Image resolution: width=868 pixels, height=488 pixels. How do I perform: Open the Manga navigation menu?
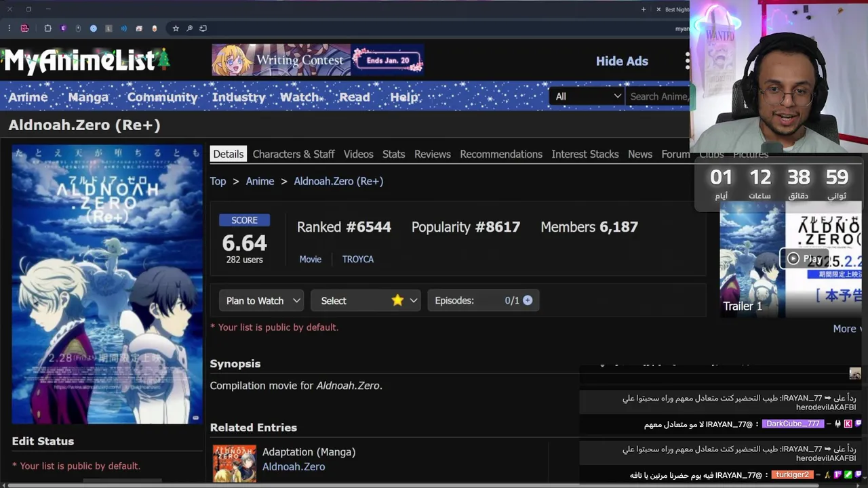tap(88, 97)
